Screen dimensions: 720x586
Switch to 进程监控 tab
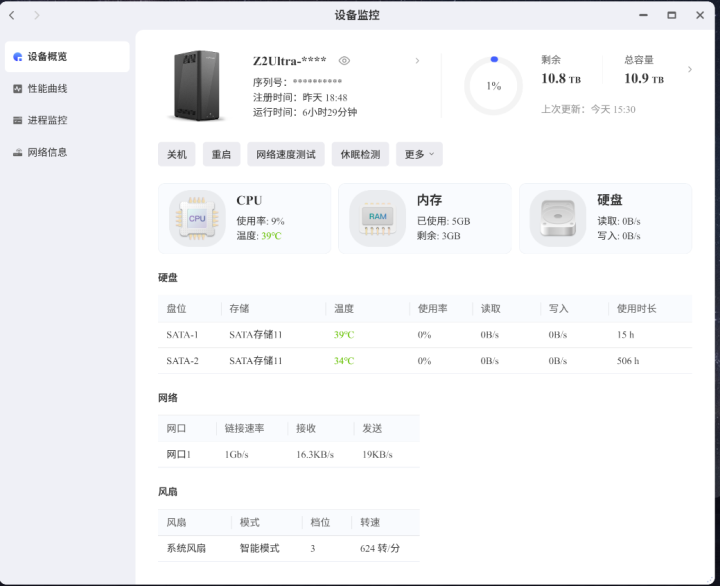pyautogui.click(x=48, y=121)
